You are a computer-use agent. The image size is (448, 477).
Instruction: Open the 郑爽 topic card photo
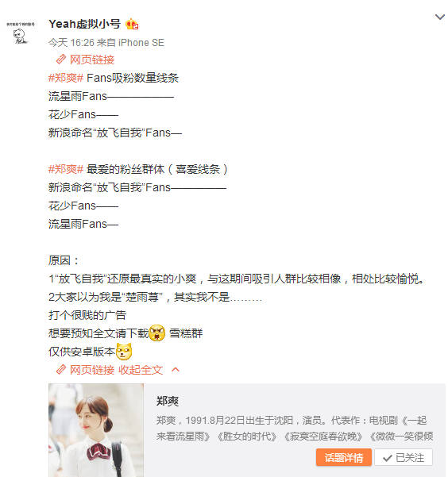[96, 430]
